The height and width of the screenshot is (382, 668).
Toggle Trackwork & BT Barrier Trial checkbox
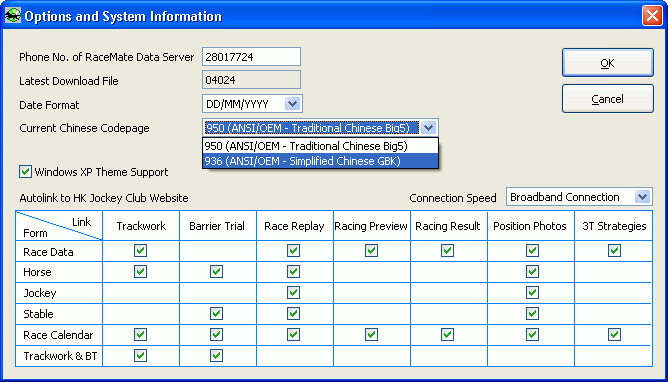click(216, 355)
